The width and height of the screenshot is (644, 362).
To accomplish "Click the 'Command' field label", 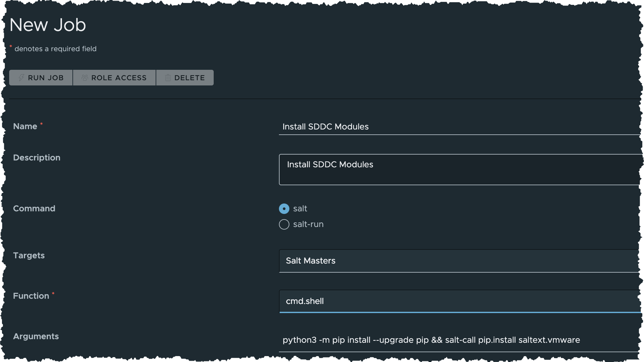I will pyautogui.click(x=34, y=208).
